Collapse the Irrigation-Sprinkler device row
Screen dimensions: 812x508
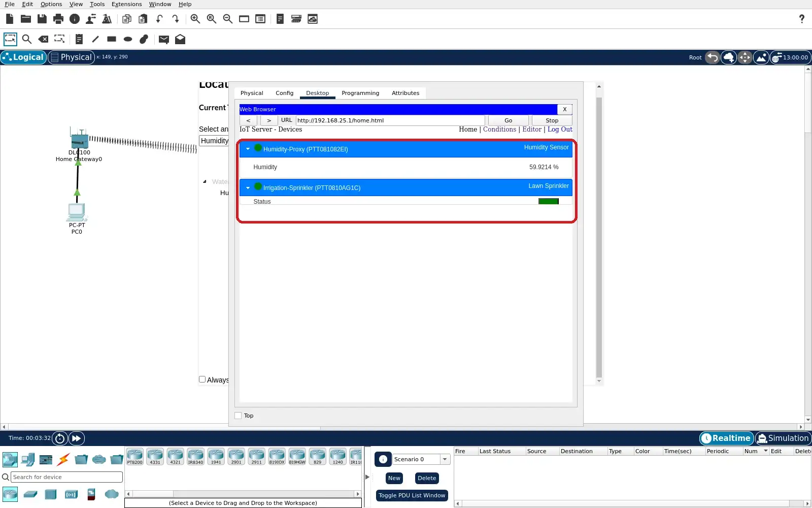tap(248, 188)
